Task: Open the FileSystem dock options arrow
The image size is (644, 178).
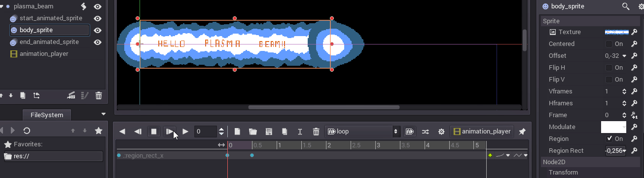Action: point(103,114)
